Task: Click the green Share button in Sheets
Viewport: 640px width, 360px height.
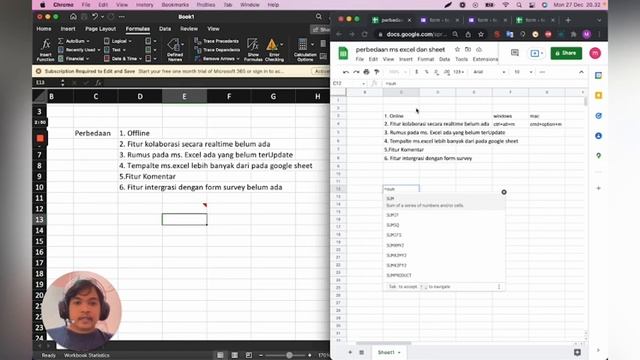Action: click(x=566, y=53)
